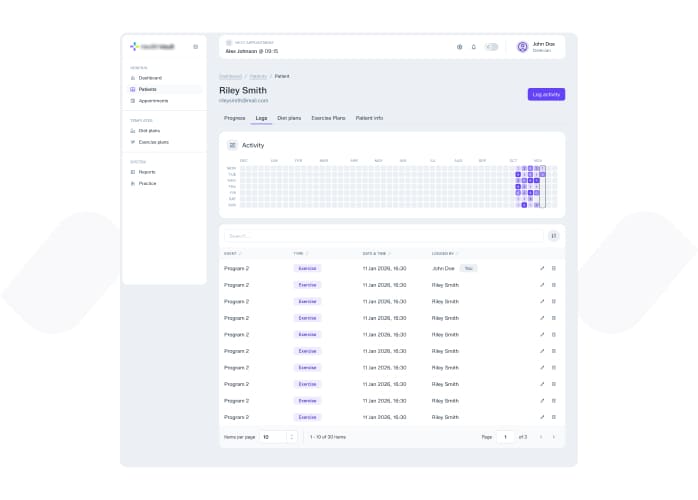Click the '1 - 10 of 30 items' text
Image resolution: width=698 pixels, height=500 pixels.
[328, 437]
